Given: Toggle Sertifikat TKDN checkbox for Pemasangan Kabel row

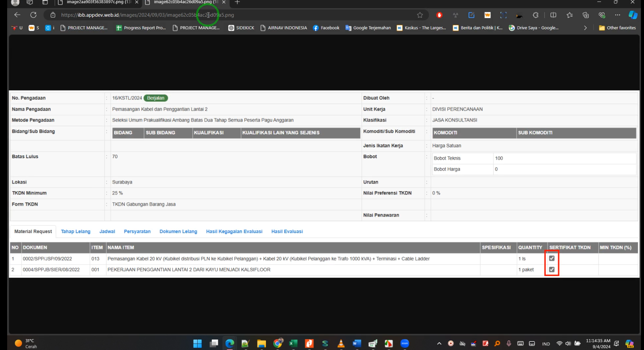Looking at the screenshot, I should pos(552,258).
